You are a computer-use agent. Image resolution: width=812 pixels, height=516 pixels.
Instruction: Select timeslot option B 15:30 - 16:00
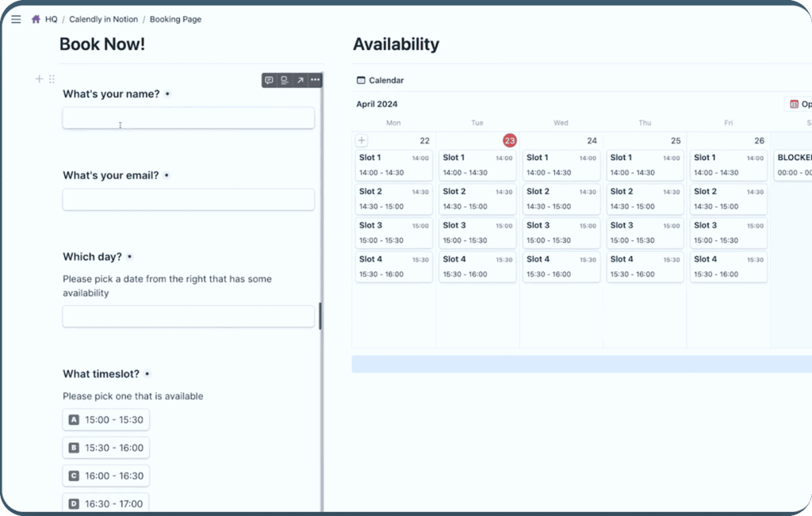pyautogui.click(x=106, y=448)
